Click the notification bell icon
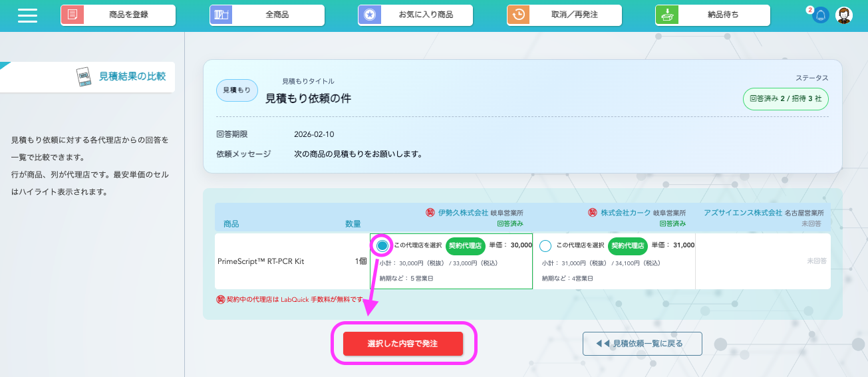 point(821,15)
